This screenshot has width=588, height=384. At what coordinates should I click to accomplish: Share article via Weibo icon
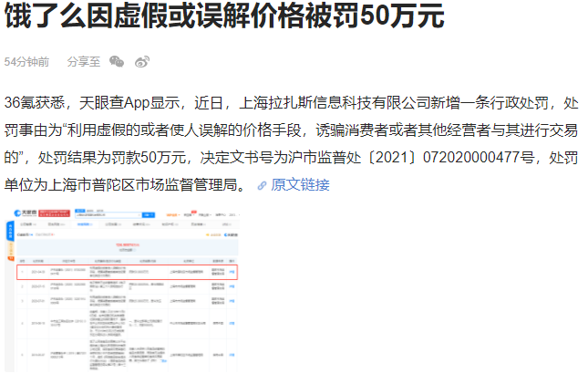142,61
